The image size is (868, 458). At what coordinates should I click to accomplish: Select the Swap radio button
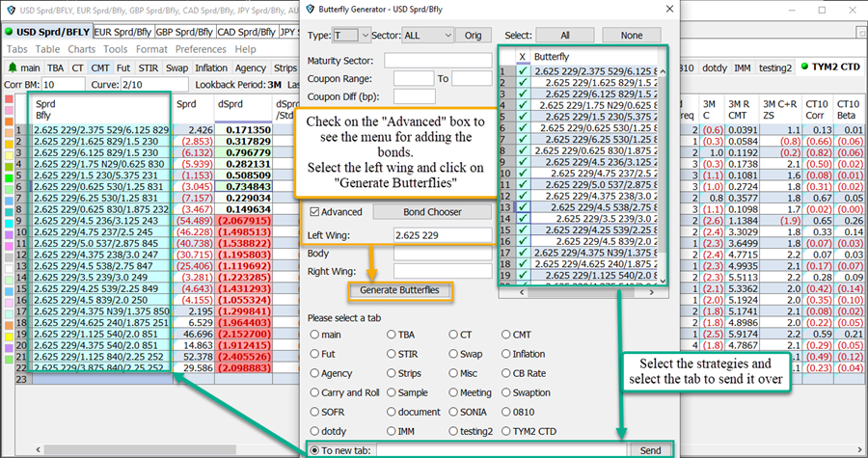tap(453, 354)
